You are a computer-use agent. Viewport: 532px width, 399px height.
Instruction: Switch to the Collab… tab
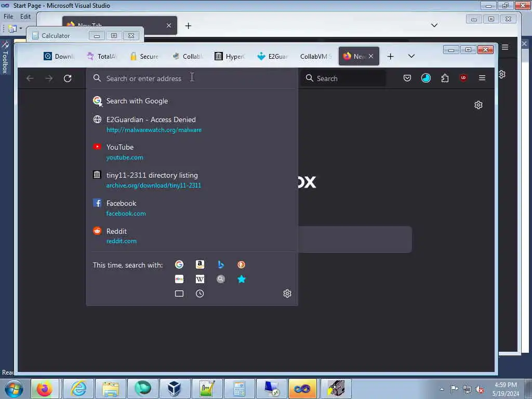[187, 56]
